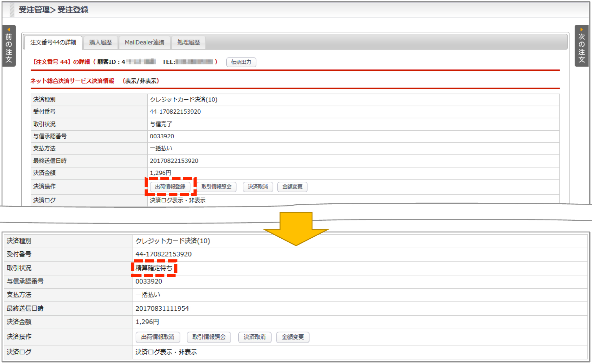Click the 【注文番号 44】の詳細 heading text
The width and height of the screenshot is (592, 364).
(61, 62)
